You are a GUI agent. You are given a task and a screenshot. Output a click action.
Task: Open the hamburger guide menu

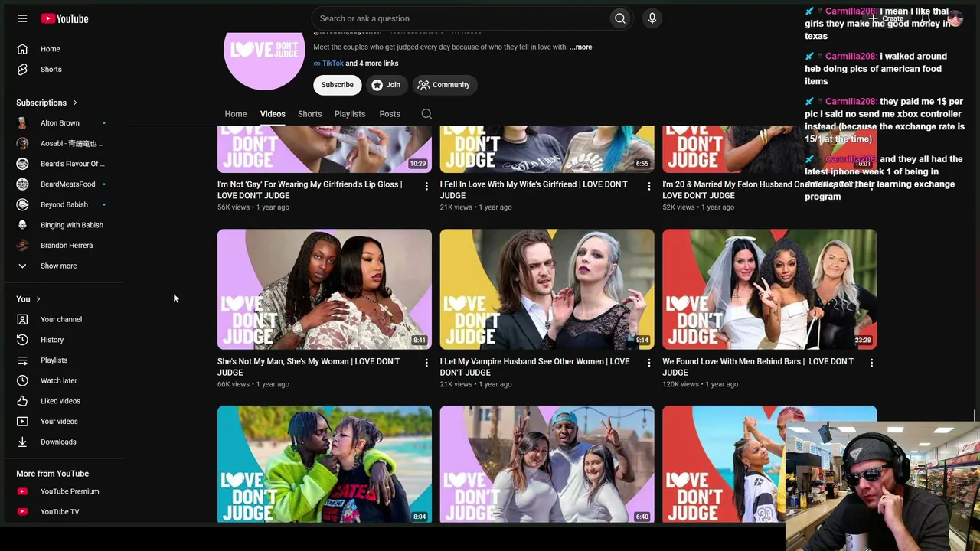click(x=22, y=18)
